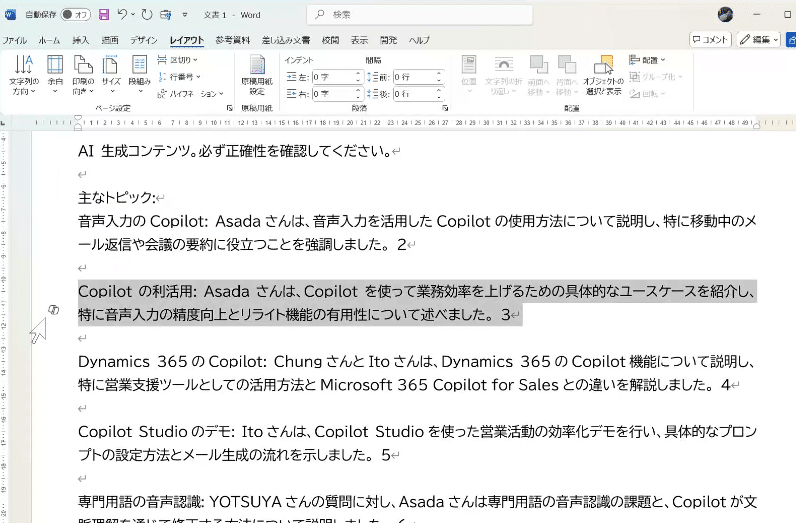Open the サイズ paper size icon

pos(111,75)
